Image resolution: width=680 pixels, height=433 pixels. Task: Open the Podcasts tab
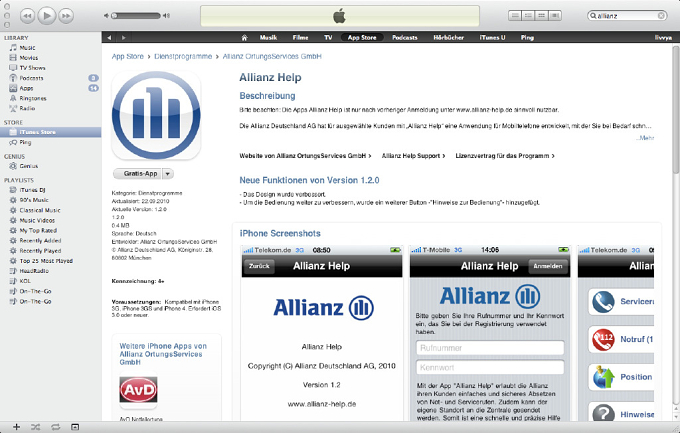pyautogui.click(x=405, y=38)
